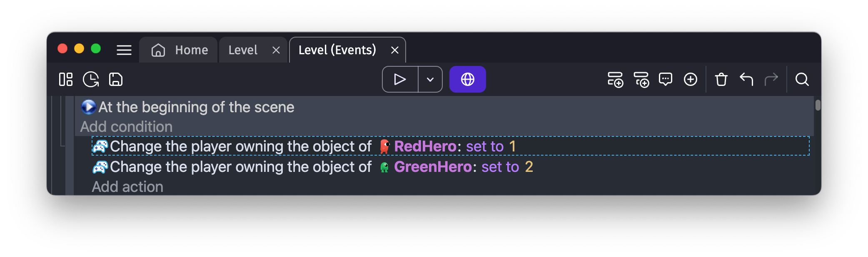Open more event types with the plus-circle icon

(690, 79)
